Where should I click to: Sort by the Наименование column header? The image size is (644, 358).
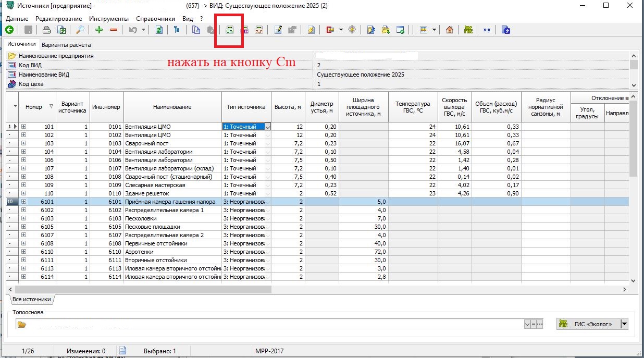click(x=172, y=107)
